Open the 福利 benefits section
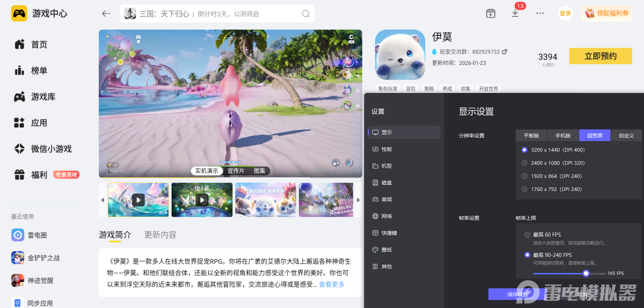Screen dimensions: 644x308 click(31, 175)
